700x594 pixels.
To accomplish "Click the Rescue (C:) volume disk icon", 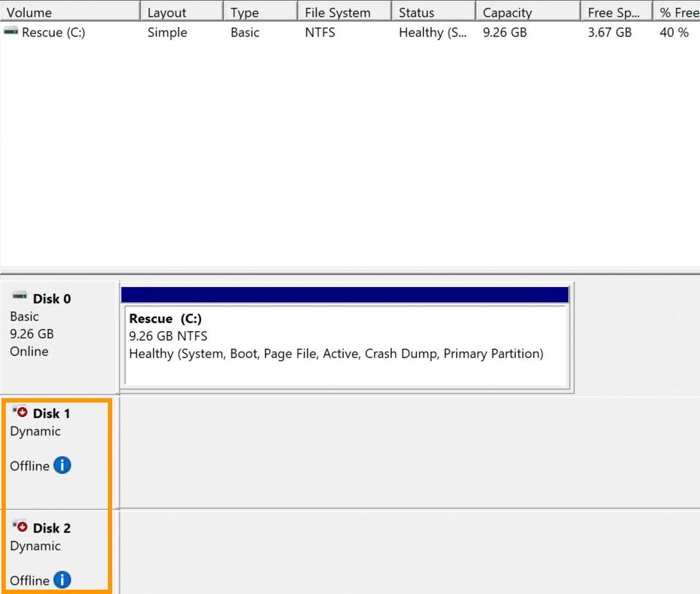I will (x=10, y=32).
